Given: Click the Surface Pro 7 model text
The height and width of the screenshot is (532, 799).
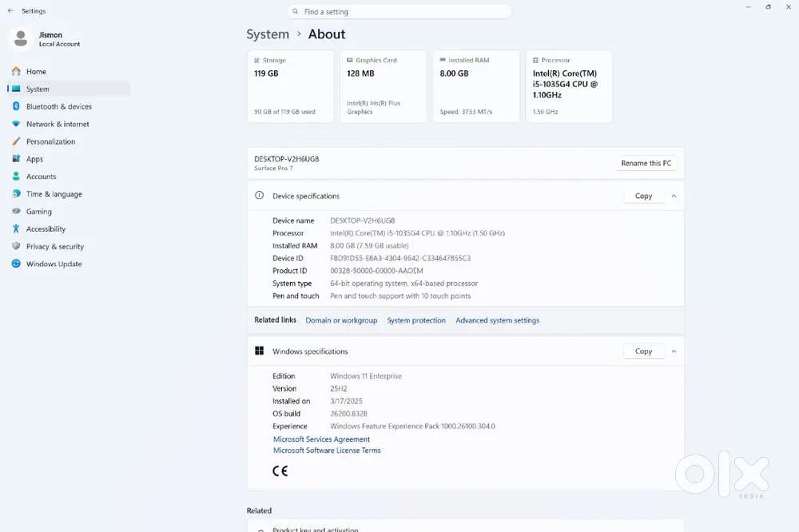Looking at the screenshot, I should point(273,169).
